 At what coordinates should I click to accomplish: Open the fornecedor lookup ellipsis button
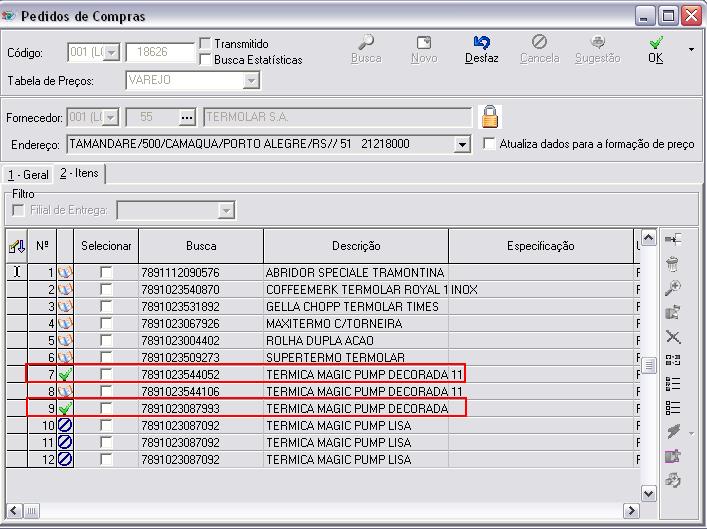[186, 117]
